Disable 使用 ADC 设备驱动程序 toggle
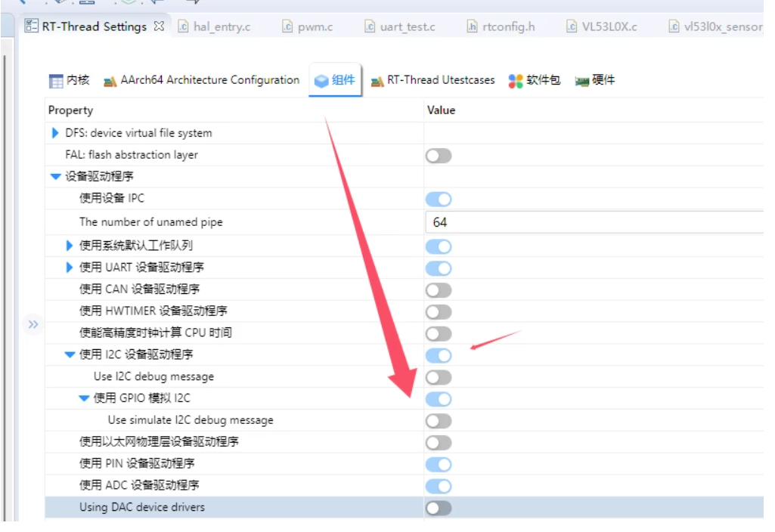Viewport: 775px width, 532px height. (x=439, y=486)
